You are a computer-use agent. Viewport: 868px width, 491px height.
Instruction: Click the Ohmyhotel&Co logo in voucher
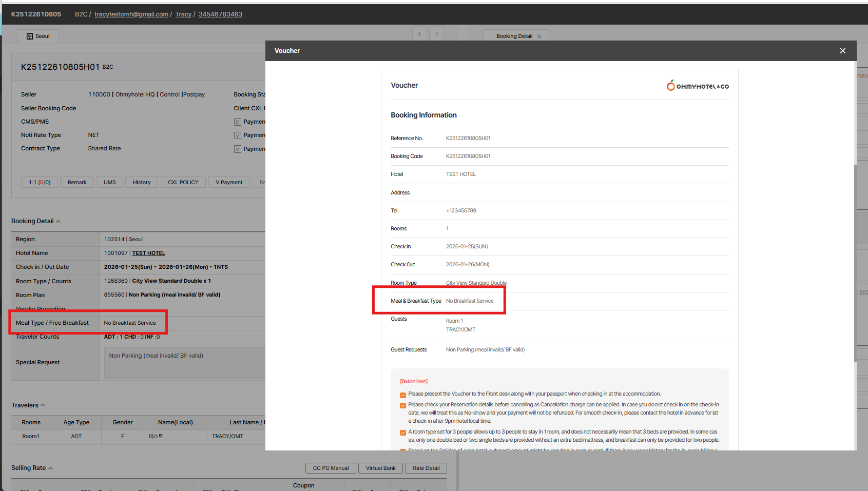(697, 86)
